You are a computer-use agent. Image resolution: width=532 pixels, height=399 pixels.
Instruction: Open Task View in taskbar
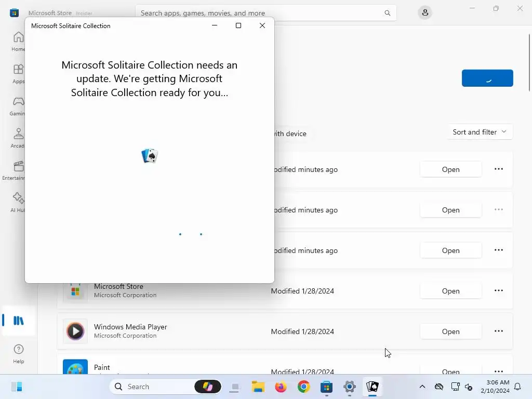tap(235, 387)
